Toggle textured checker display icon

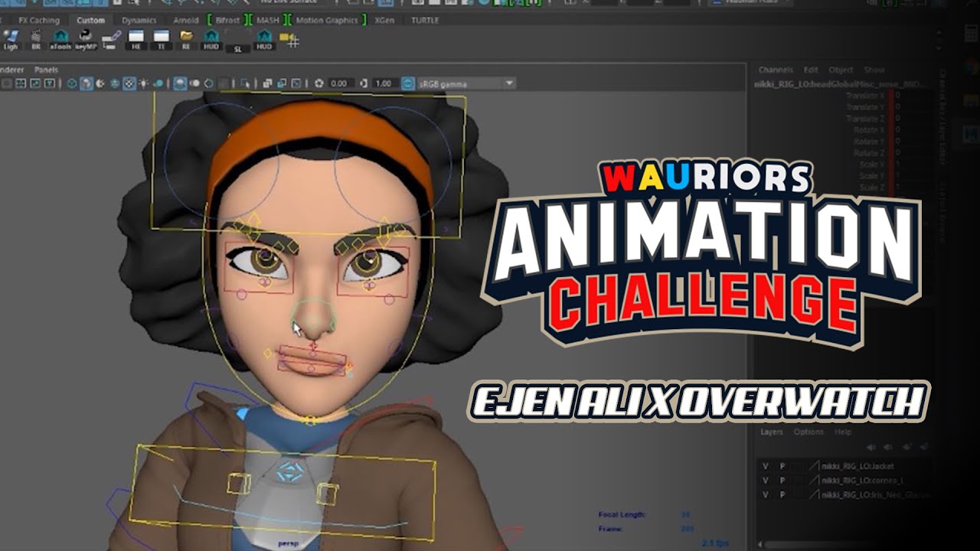(130, 83)
